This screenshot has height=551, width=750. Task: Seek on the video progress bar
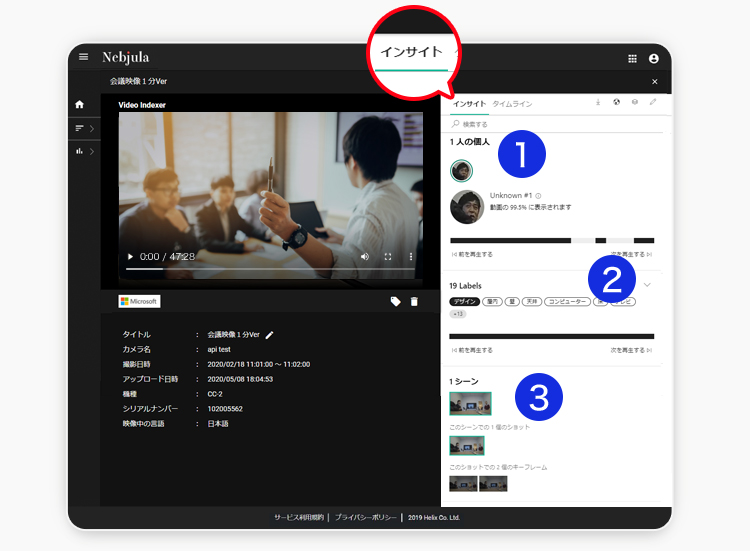(x=270, y=269)
